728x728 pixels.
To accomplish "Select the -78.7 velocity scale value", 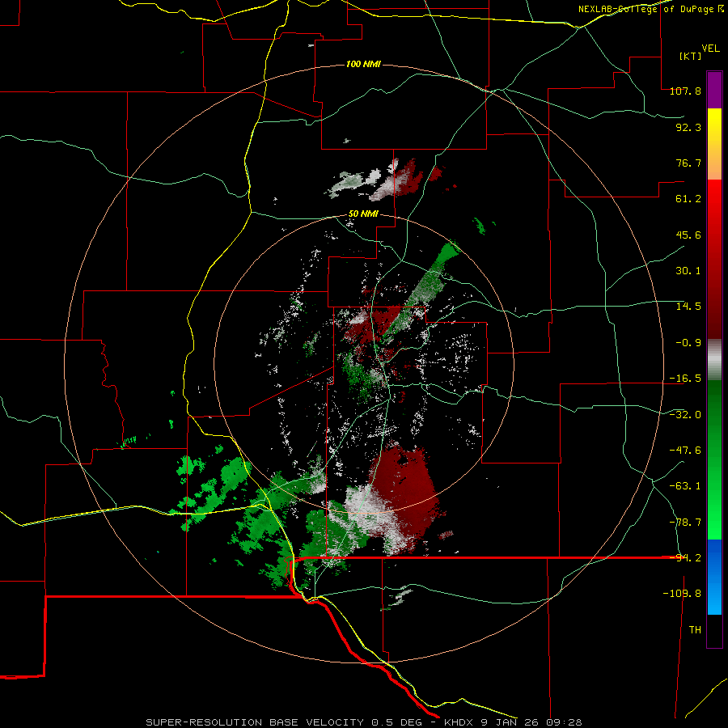I will [685, 523].
